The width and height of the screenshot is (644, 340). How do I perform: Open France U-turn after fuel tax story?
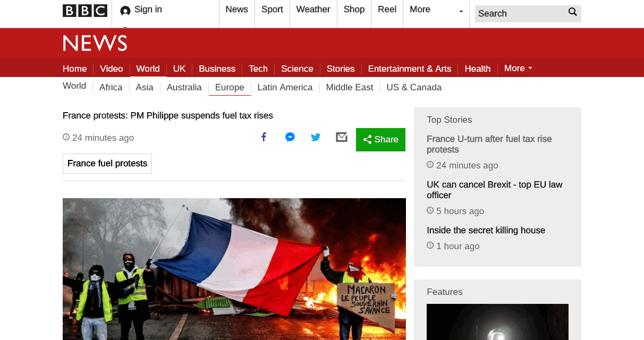[489, 144]
